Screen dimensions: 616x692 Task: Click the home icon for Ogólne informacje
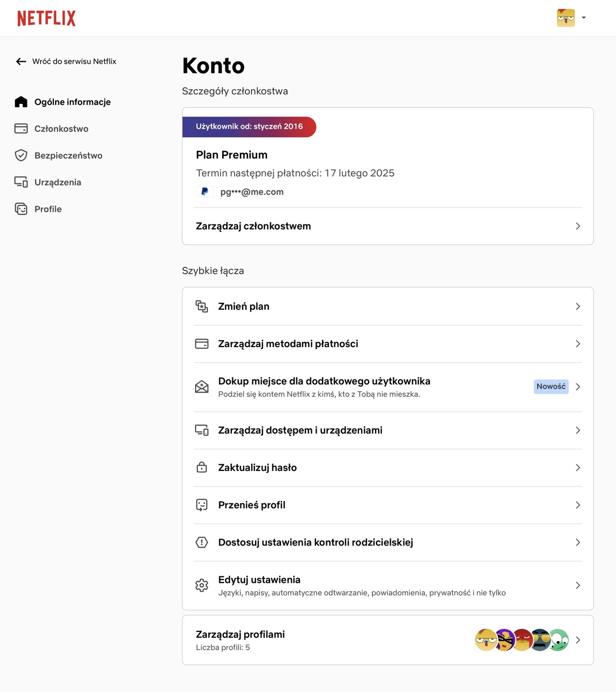tap(21, 102)
